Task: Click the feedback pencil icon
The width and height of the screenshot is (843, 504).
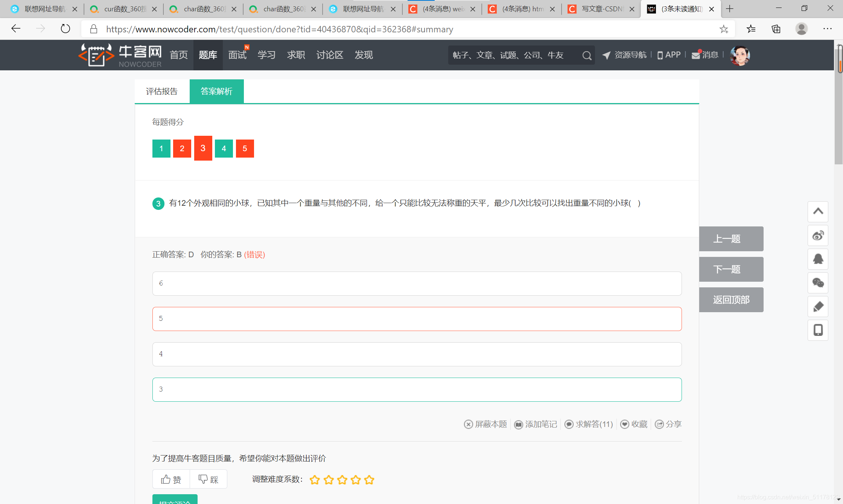Action: [x=818, y=307]
